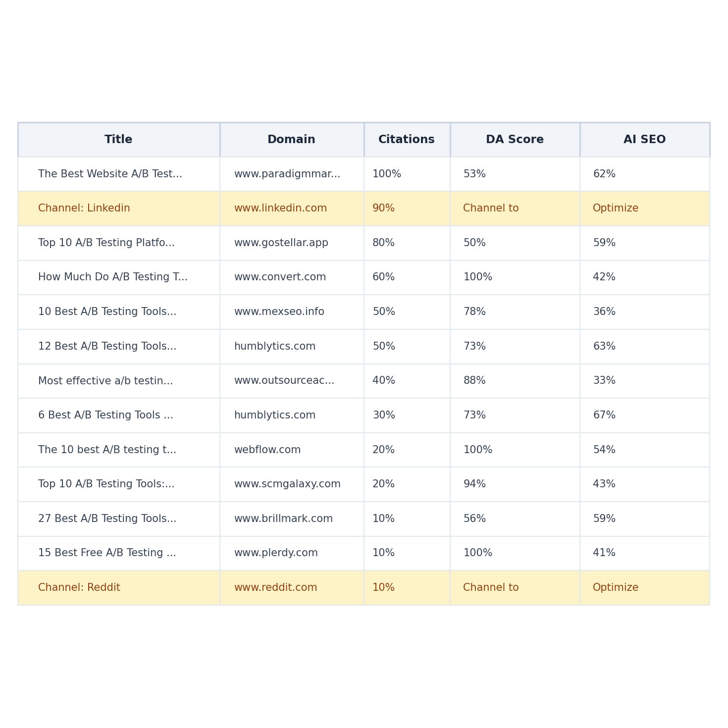Click the Citations column header
The width and height of the screenshot is (728, 728).
point(406,140)
